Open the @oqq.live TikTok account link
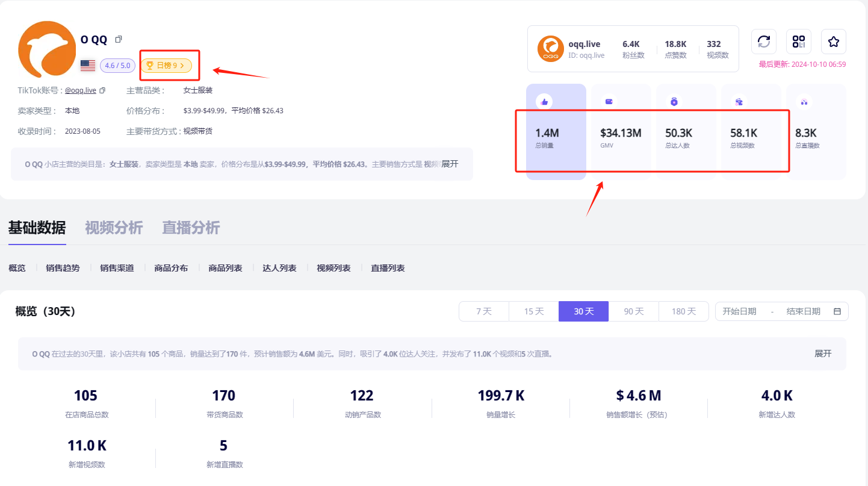The height and width of the screenshot is (486, 868). click(x=80, y=90)
